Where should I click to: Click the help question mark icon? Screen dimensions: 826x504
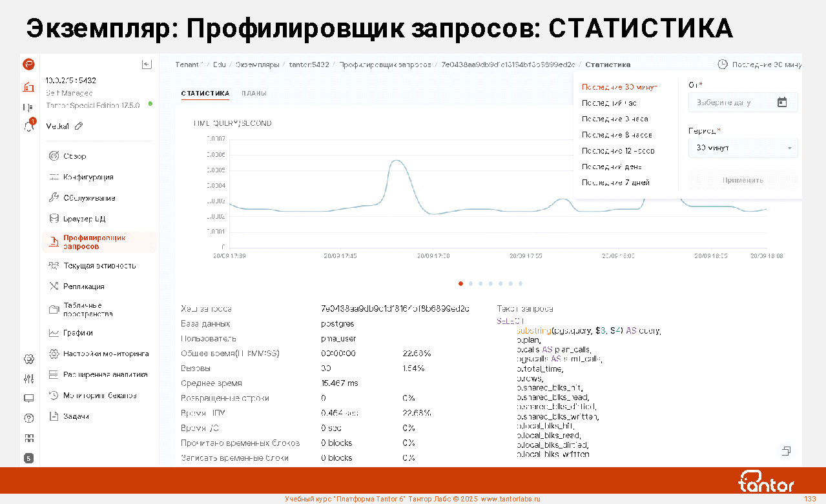tap(28, 418)
